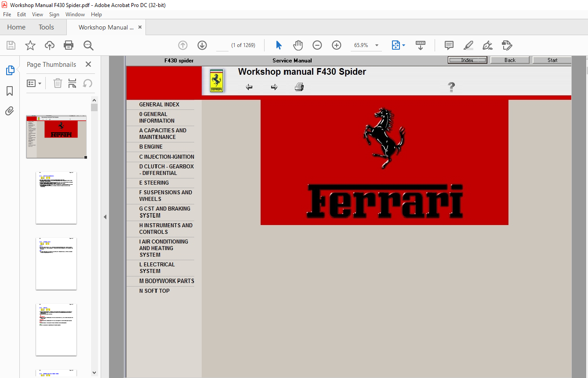Open the Help menu
The height and width of the screenshot is (378, 588).
click(x=96, y=15)
